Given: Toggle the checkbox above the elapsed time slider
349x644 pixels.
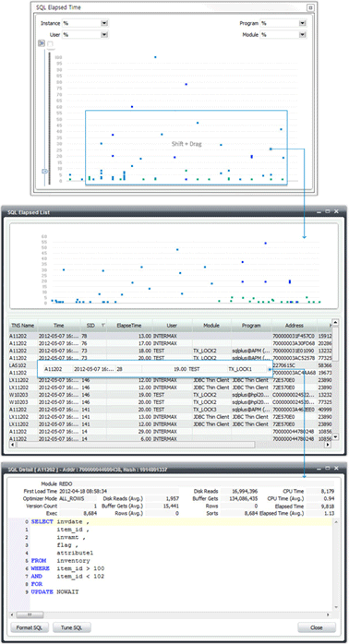Looking at the screenshot, I should 50,43.
